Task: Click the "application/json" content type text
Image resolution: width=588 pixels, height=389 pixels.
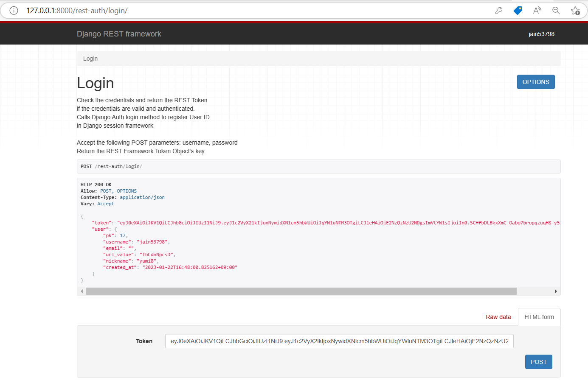Action: coord(142,197)
